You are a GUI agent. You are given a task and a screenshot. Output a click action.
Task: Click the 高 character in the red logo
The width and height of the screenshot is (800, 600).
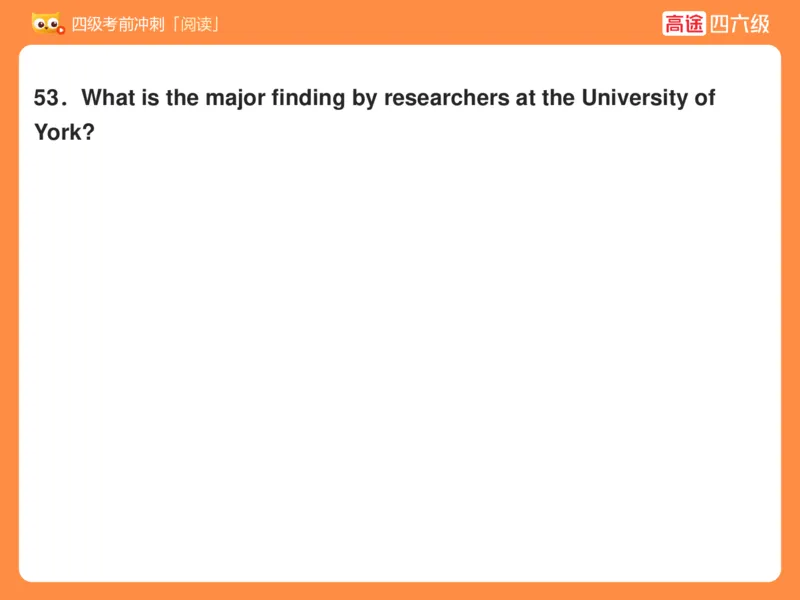pyautogui.click(x=674, y=23)
